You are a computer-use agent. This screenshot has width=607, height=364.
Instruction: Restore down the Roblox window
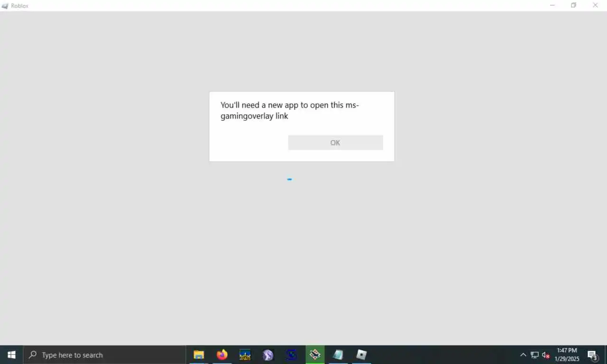574,5
